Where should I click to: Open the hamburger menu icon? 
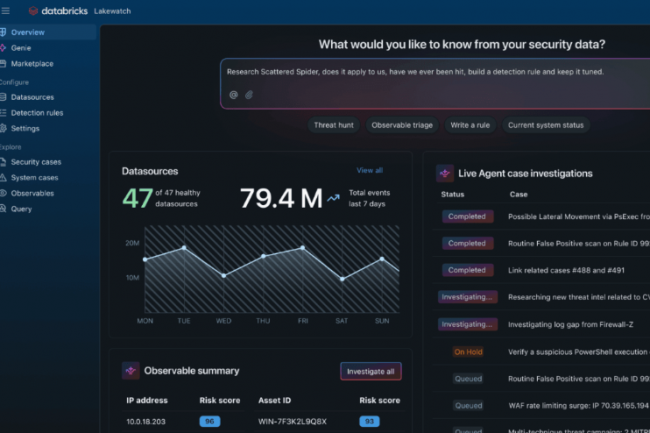[x=5, y=11]
